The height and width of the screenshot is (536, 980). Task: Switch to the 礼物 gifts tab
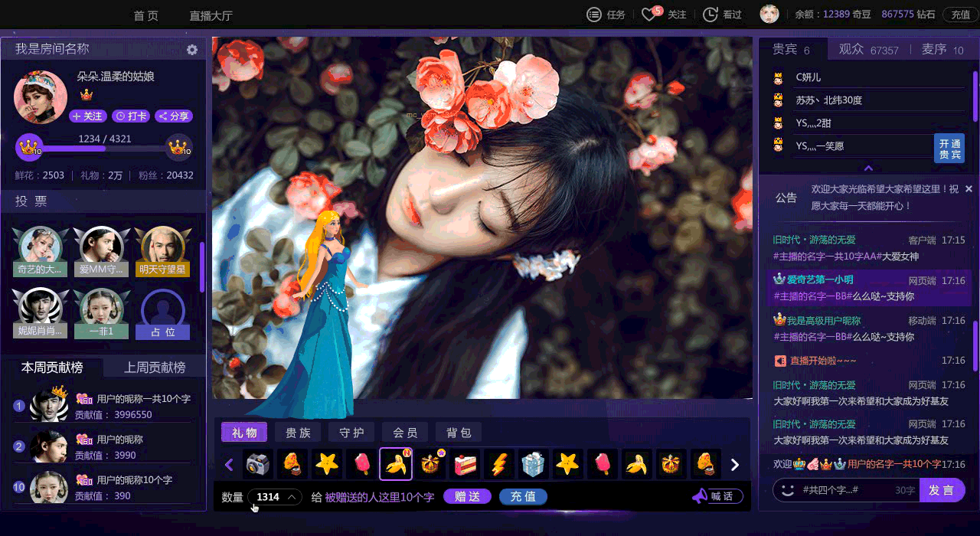244,433
